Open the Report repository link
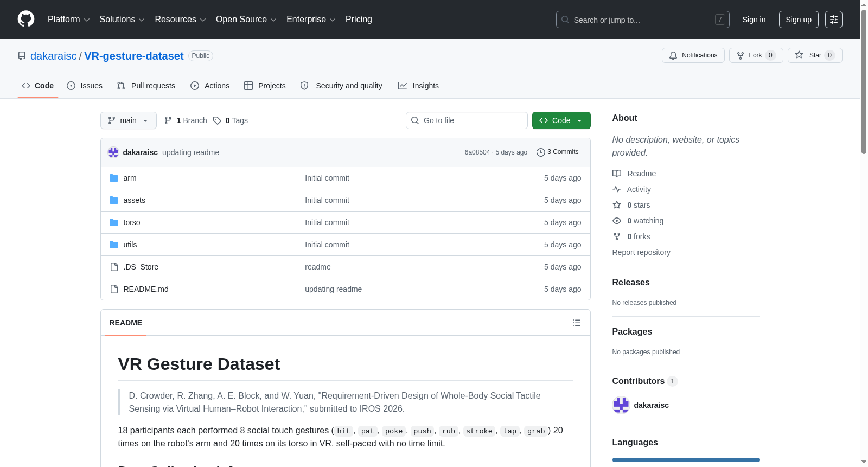The height and width of the screenshot is (467, 868). click(x=641, y=252)
